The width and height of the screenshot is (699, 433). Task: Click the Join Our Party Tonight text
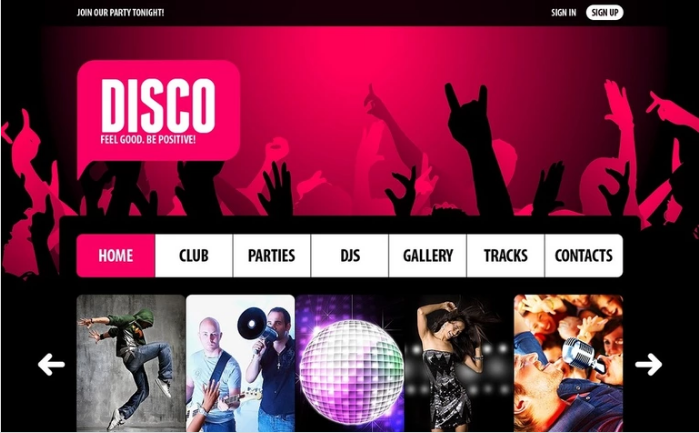click(x=120, y=12)
